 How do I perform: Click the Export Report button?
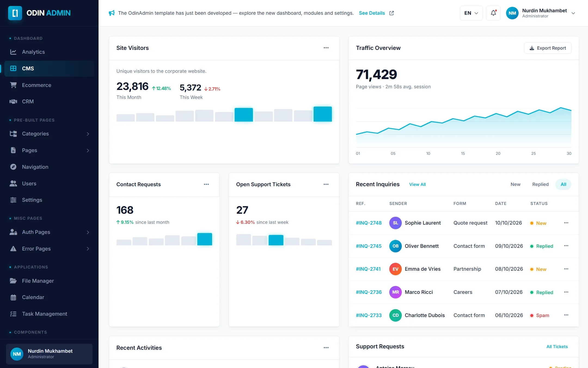point(548,48)
